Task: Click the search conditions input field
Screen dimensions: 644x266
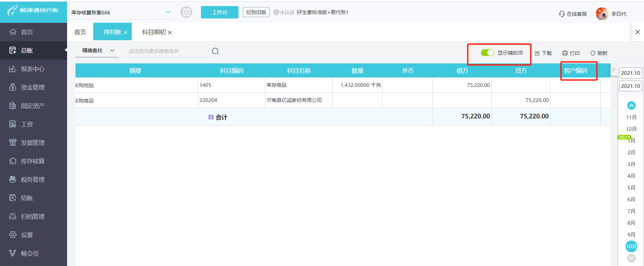Action: pyautogui.click(x=168, y=51)
